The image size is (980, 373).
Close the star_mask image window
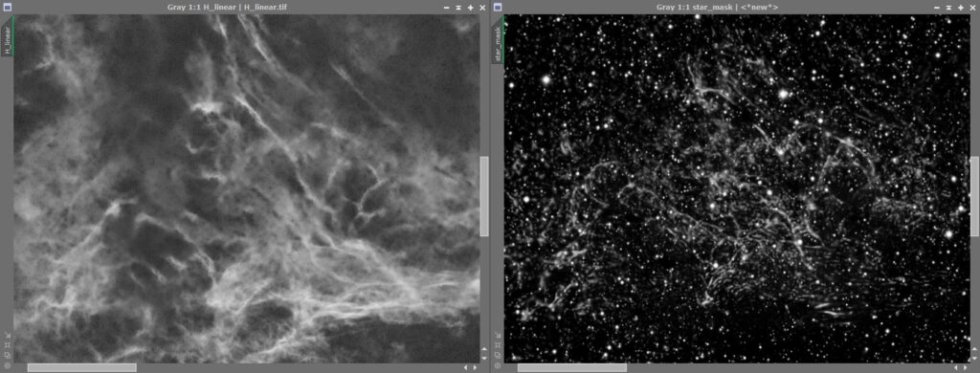(x=972, y=8)
